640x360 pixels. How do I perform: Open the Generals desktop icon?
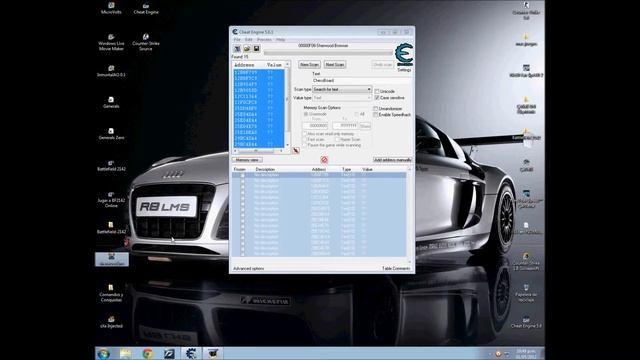111,102
